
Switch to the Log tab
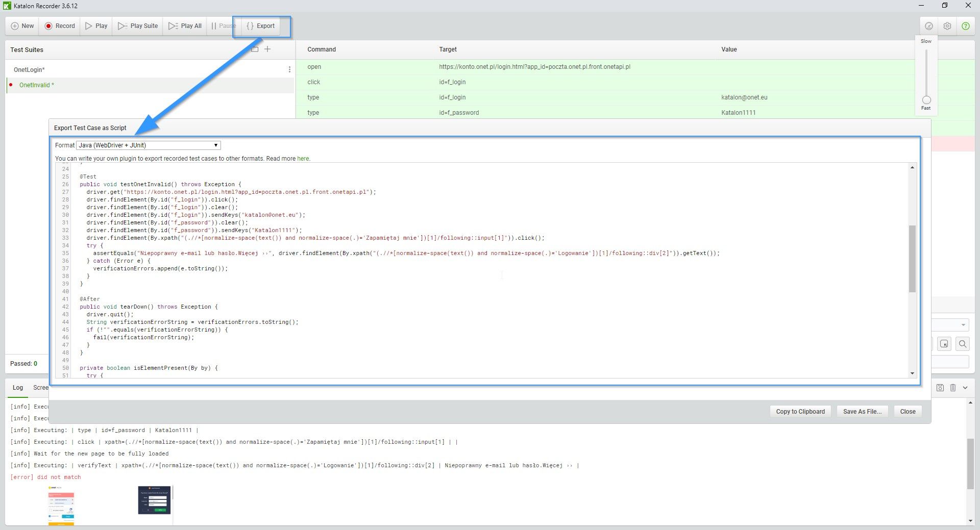click(x=18, y=388)
